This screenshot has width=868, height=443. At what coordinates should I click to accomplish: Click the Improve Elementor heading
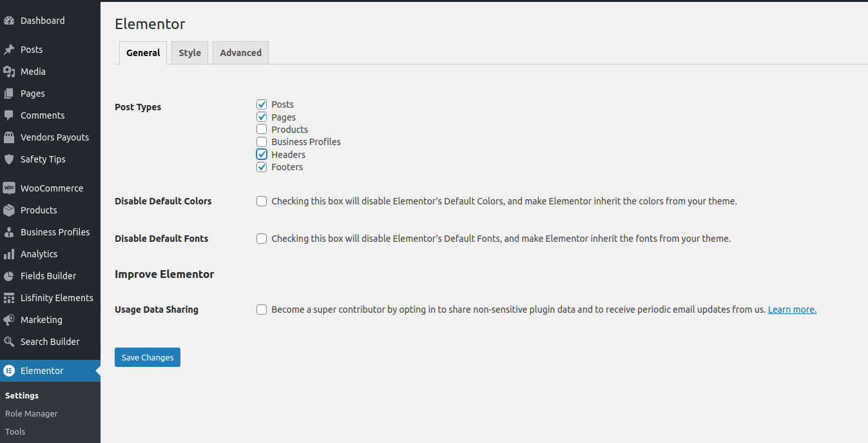[164, 274]
